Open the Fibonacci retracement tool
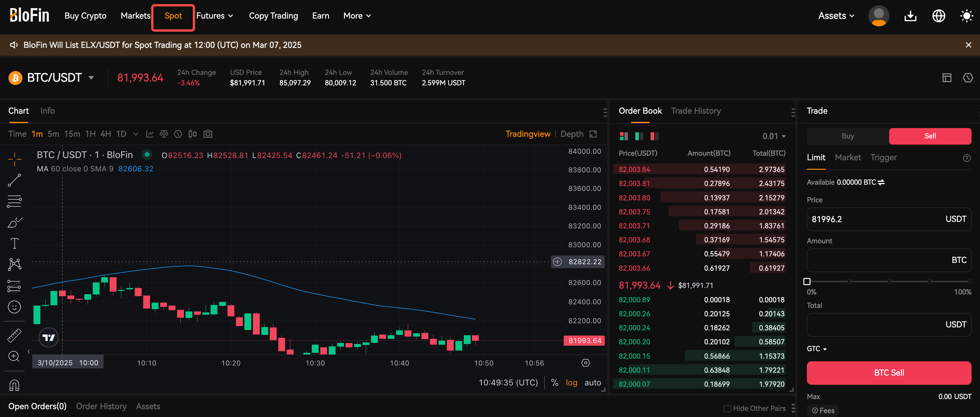 click(x=14, y=201)
